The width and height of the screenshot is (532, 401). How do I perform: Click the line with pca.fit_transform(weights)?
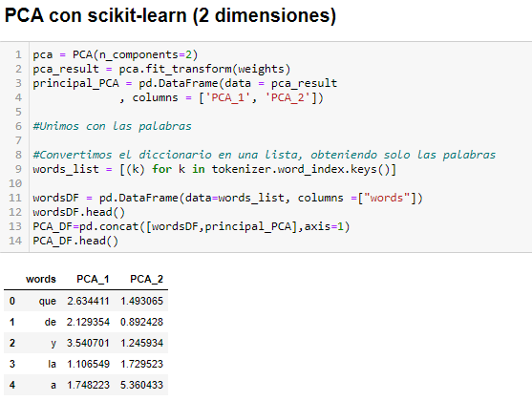click(161, 69)
